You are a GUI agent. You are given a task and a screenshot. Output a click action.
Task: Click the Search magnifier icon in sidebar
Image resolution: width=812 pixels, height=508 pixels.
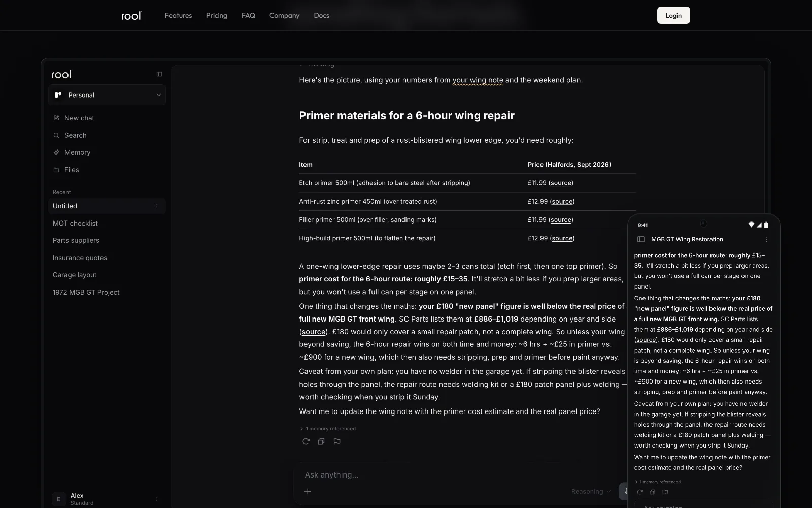(x=56, y=135)
